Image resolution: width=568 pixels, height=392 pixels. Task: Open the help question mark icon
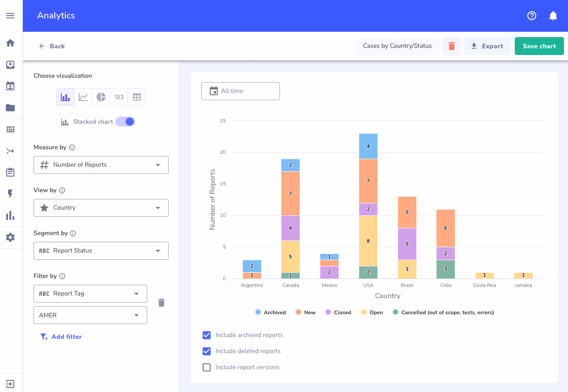click(532, 16)
